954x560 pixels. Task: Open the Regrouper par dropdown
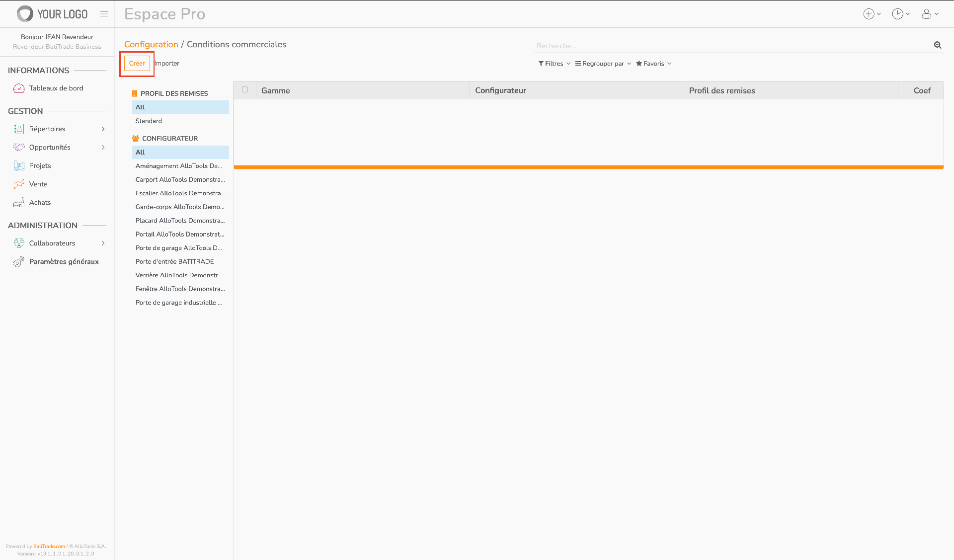(603, 64)
